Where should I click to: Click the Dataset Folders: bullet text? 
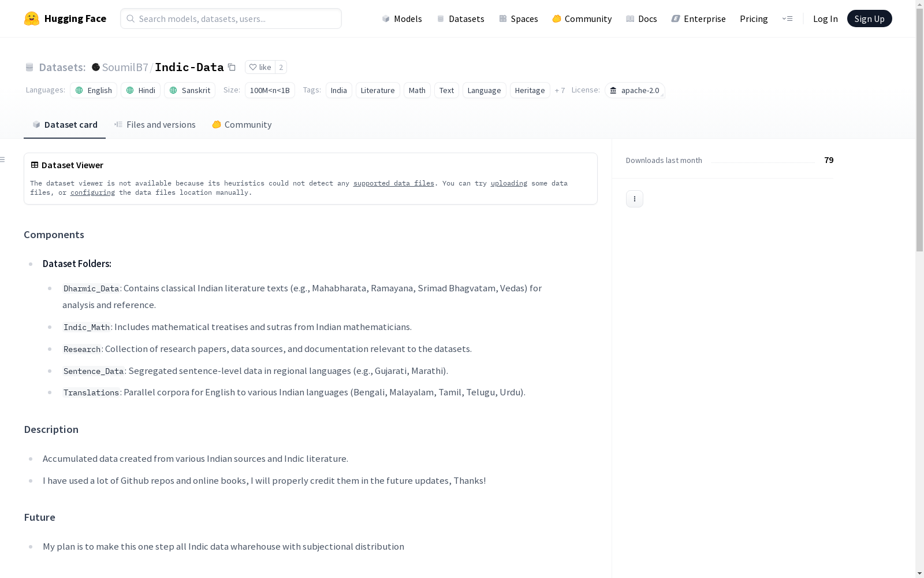pyautogui.click(x=77, y=264)
